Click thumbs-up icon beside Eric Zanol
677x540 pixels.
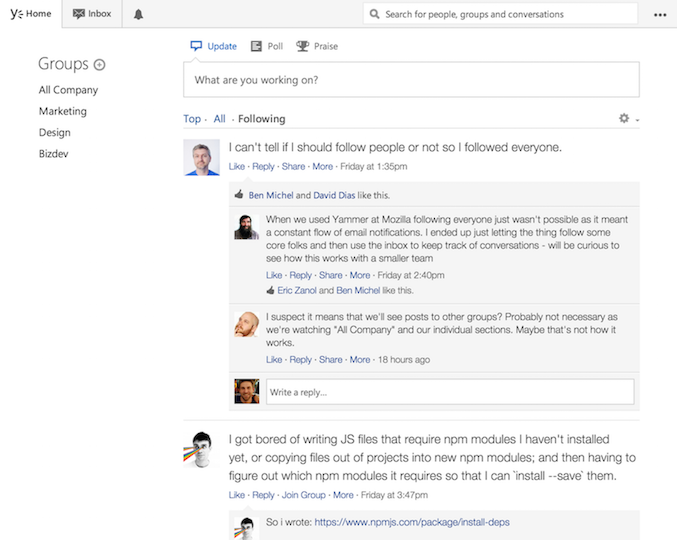tap(270, 290)
